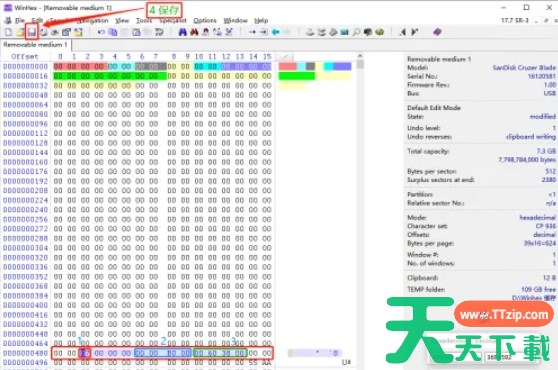Click the red replace icon after the red binoculars
This screenshot has width=558, height=370.
(206, 32)
